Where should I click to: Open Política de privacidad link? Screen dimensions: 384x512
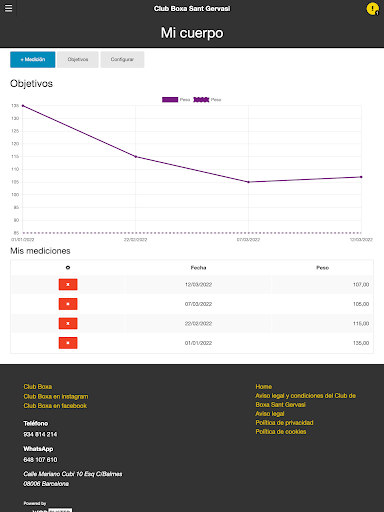tap(284, 423)
